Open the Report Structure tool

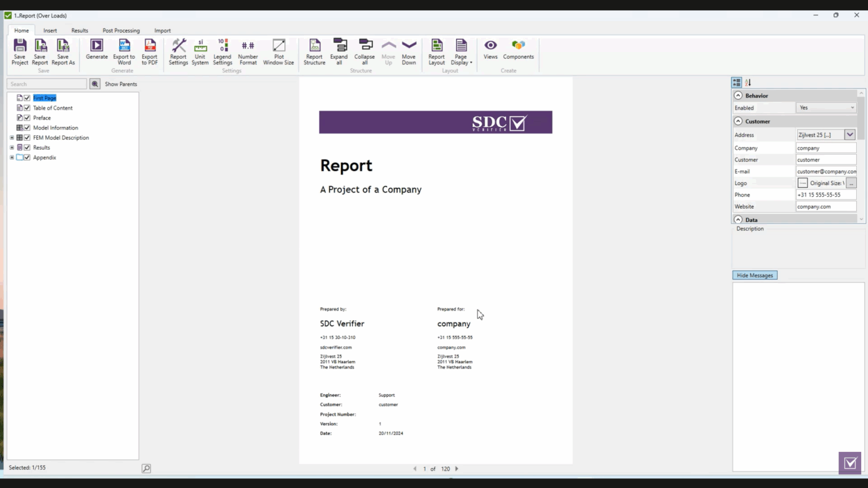(x=314, y=52)
